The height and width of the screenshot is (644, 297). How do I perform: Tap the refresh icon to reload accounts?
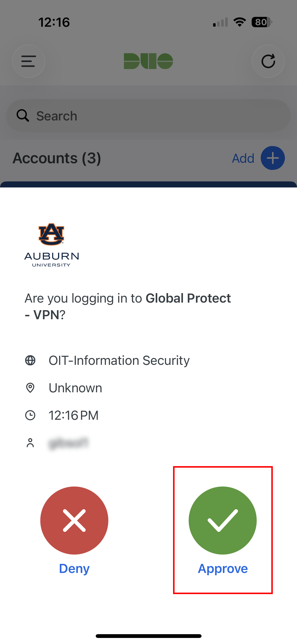(268, 61)
